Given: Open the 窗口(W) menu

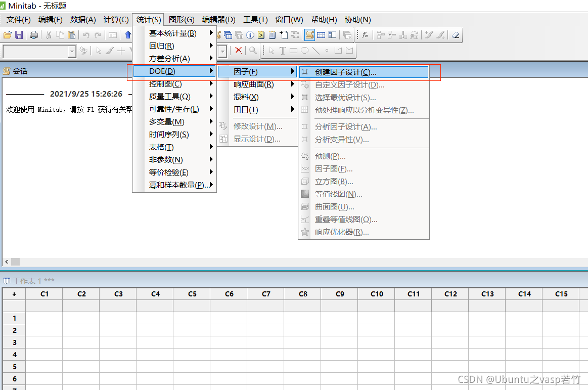Looking at the screenshot, I should click(x=289, y=20).
